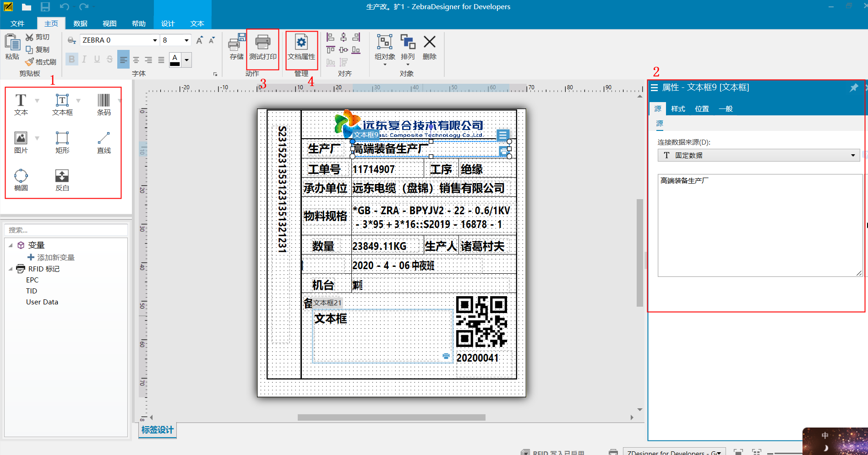868x455 pixels.
Task: Open the ZEBRA 0 font dropdown
Action: [x=155, y=40]
